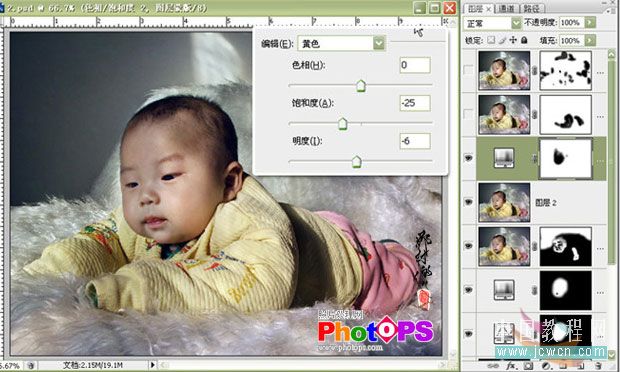Viewport: 620px width, 372px height.
Task: Toggle the eye of the bottom-most visible layer
Action: (x=469, y=334)
